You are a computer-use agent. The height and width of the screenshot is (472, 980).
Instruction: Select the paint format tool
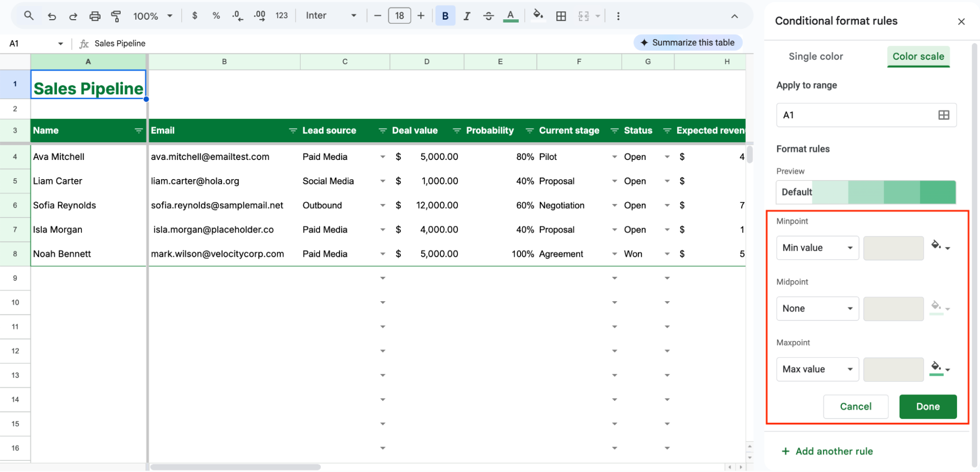(x=116, y=16)
